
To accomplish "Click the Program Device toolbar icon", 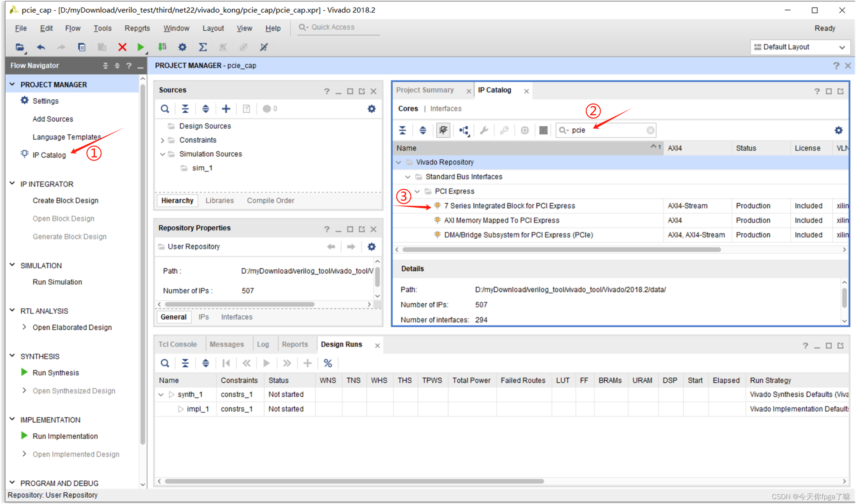I will 162,47.
